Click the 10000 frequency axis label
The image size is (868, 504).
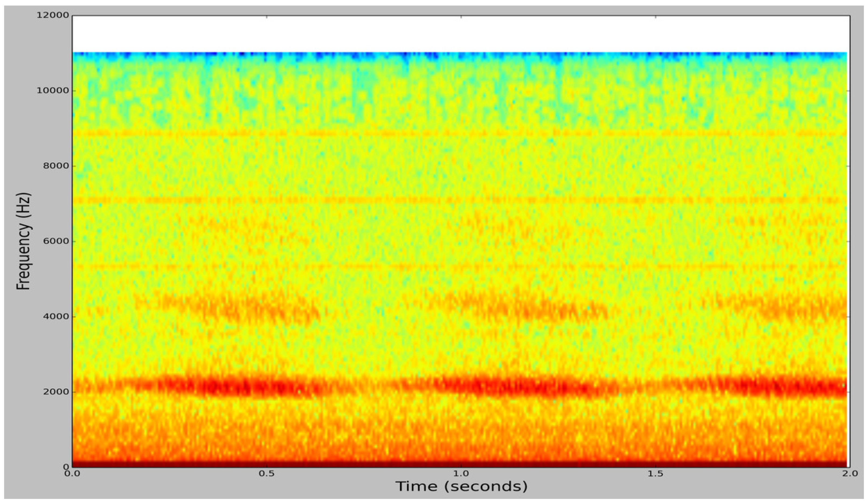53,91
